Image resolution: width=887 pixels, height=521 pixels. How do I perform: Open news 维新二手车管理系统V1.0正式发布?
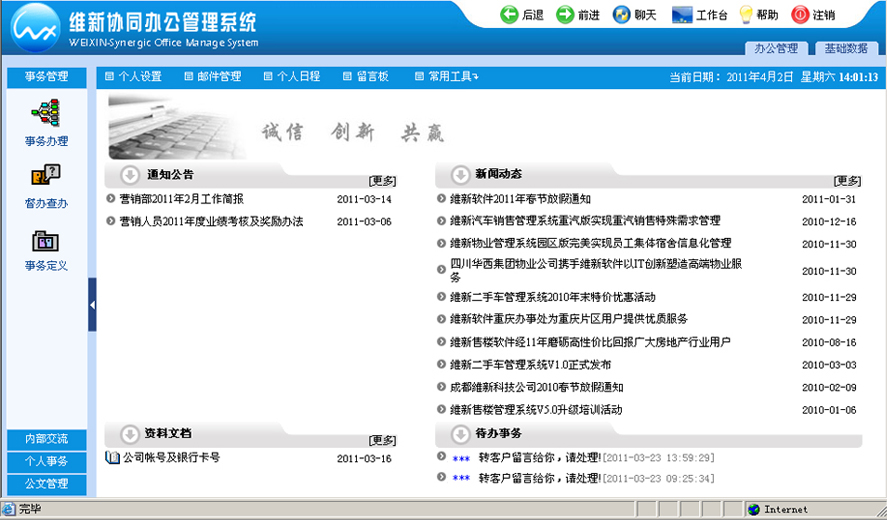[x=530, y=365]
